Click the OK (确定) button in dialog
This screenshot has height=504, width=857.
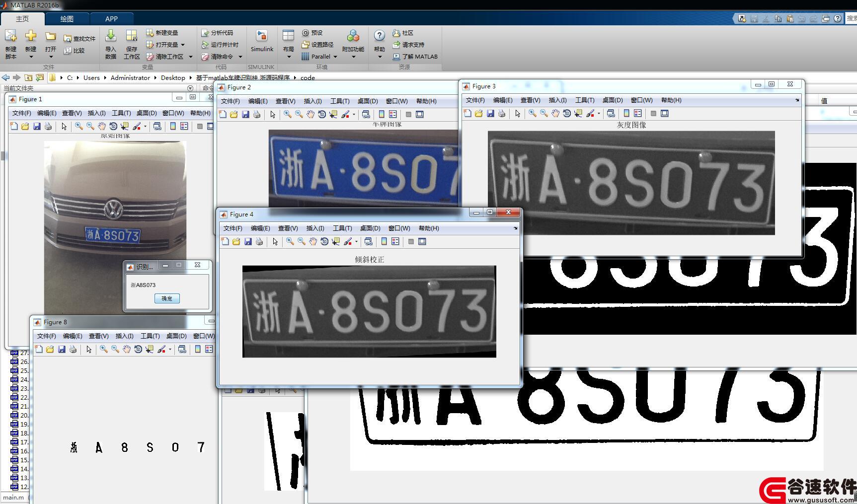[167, 298]
